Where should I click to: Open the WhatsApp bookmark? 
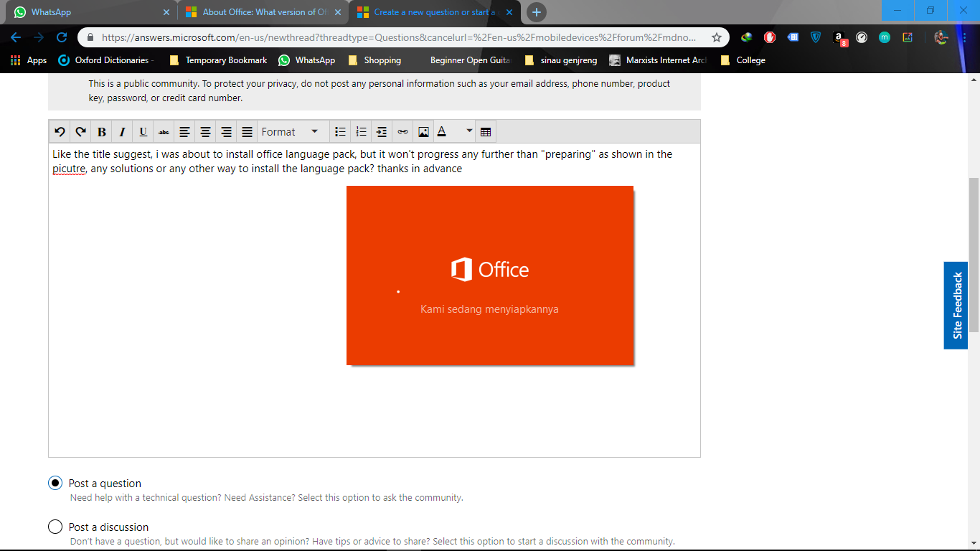click(307, 60)
